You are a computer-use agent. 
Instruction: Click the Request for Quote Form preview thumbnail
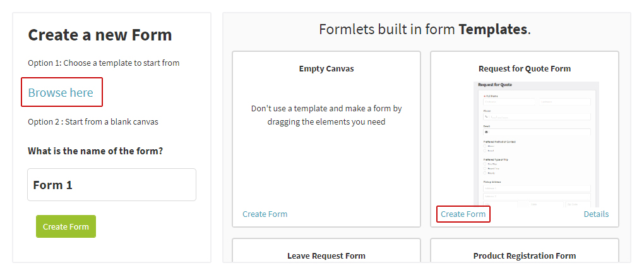pos(536,144)
